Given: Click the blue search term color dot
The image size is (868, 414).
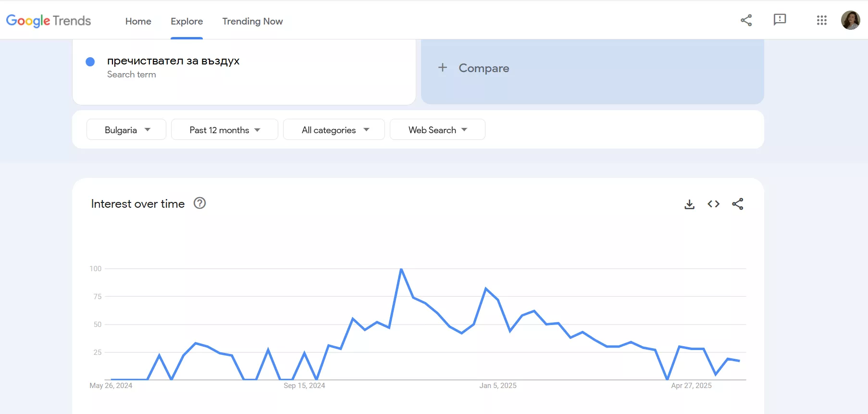Looking at the screenshot, I should point(90,62).
